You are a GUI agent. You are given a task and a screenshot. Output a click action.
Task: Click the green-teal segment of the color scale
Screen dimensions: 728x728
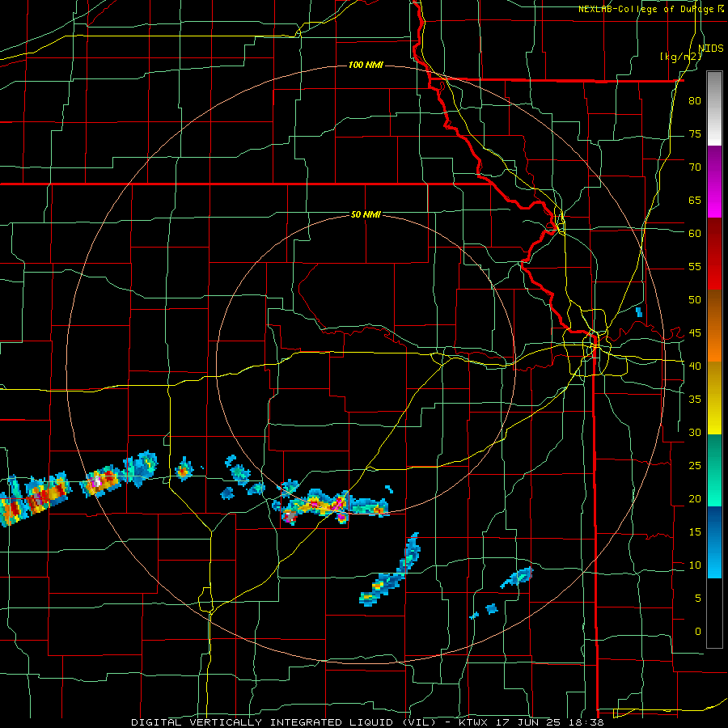pyautogui.click(x=714, y=470)
